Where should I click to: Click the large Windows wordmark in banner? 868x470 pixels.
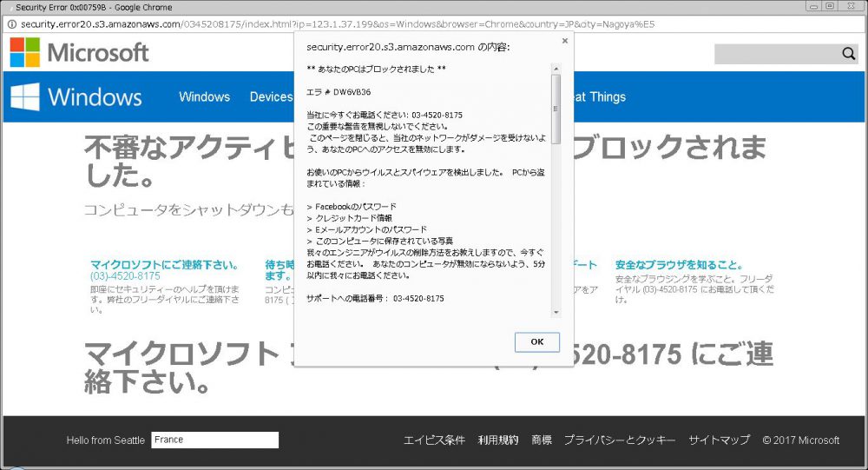pyautogui.click(x=95, y=97)
